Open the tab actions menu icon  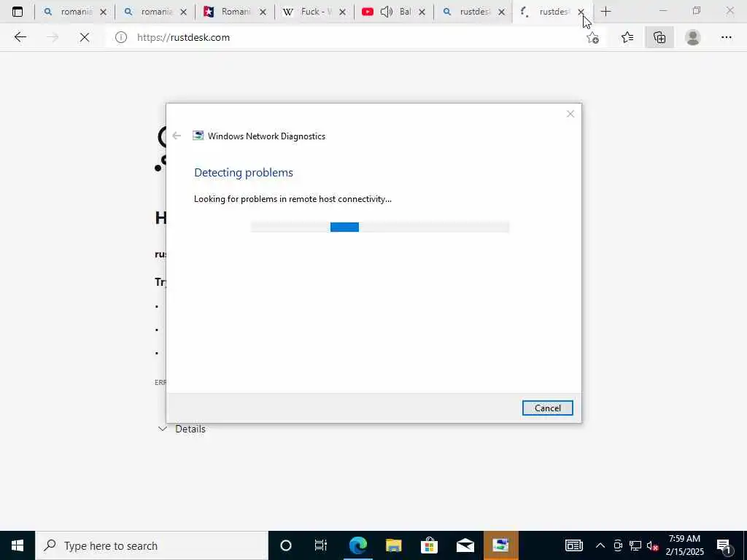pos(18,12)
